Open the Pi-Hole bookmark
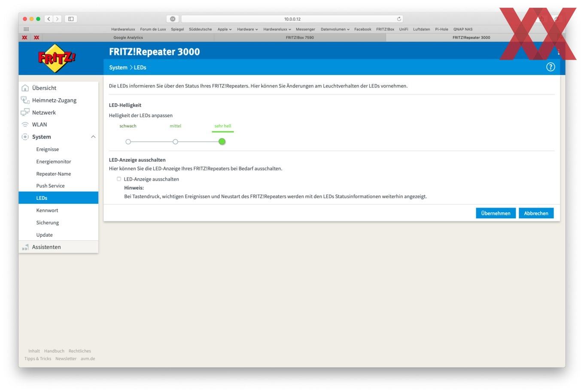 [441, 29]
